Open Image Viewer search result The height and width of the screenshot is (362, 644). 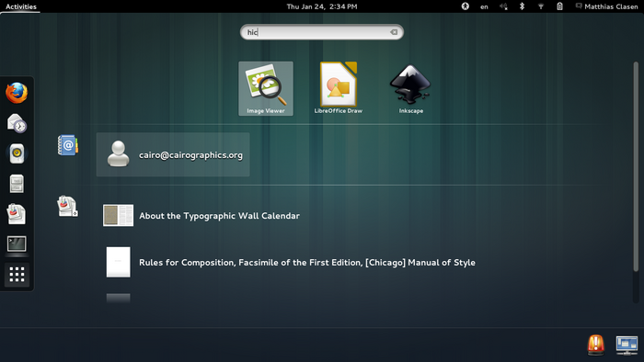tap(266, 88)
